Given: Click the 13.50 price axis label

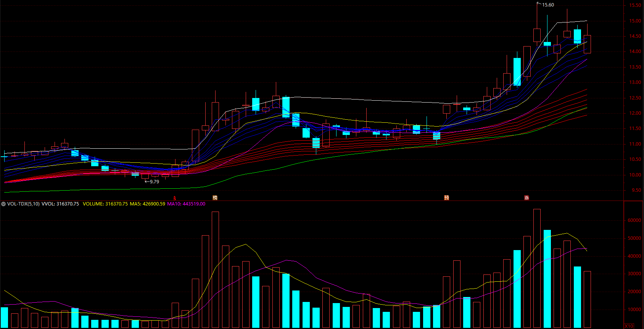Looking at the screenshot, I should pyautogui.click(x=635, y=67).
